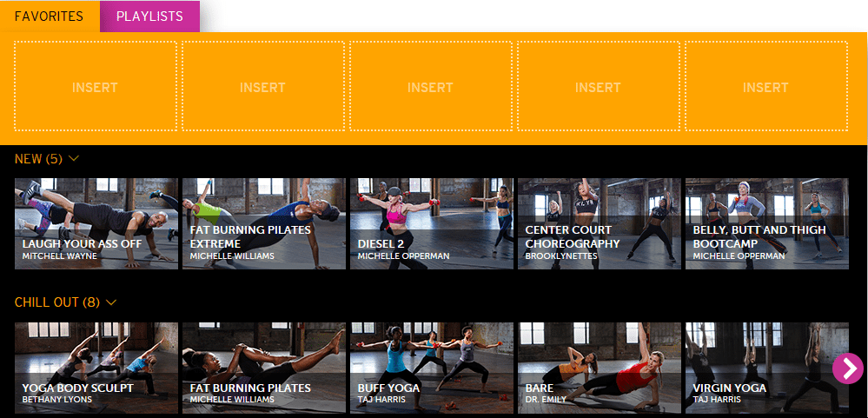Click the CHILL OUT (8) category heading
This screenshot has width=868, height=418.
tap(57, 302)
